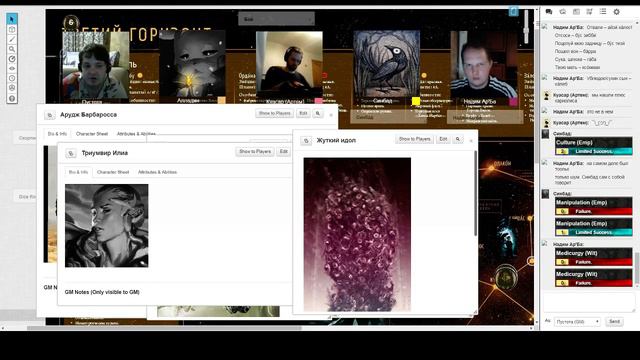Select the arrow Select tool

(12, 19)
